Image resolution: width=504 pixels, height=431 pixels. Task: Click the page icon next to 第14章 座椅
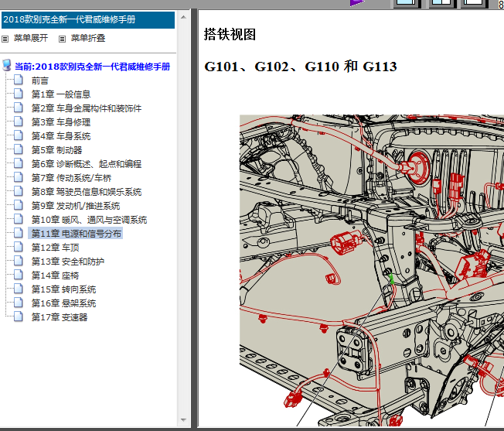click(x=19, y=275)
